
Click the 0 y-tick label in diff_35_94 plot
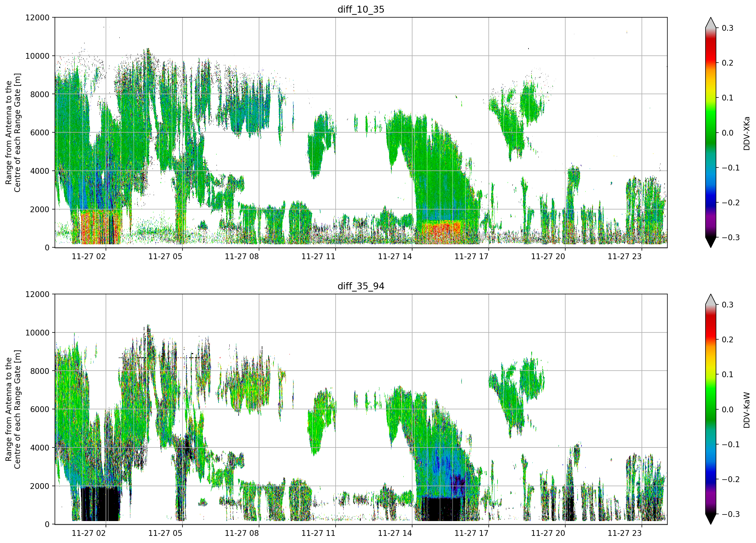click(47, 524)
